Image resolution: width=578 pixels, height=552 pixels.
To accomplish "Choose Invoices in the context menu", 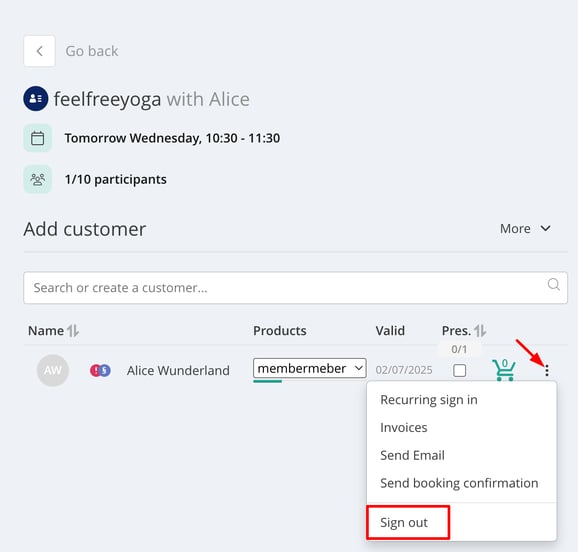I will coord(404,427).
